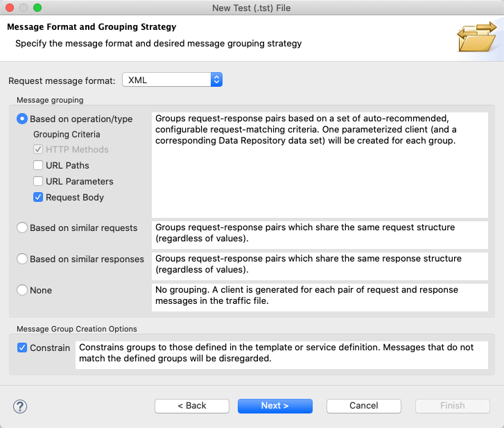Screen dimensions: 504x428
Task: Toggle the HTTP Methods checkbox
Action: coord(38,149)
